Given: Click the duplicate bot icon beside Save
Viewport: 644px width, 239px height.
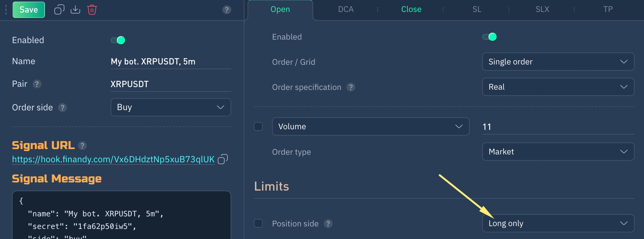Looking at the screenshot, I should (59, 10).
